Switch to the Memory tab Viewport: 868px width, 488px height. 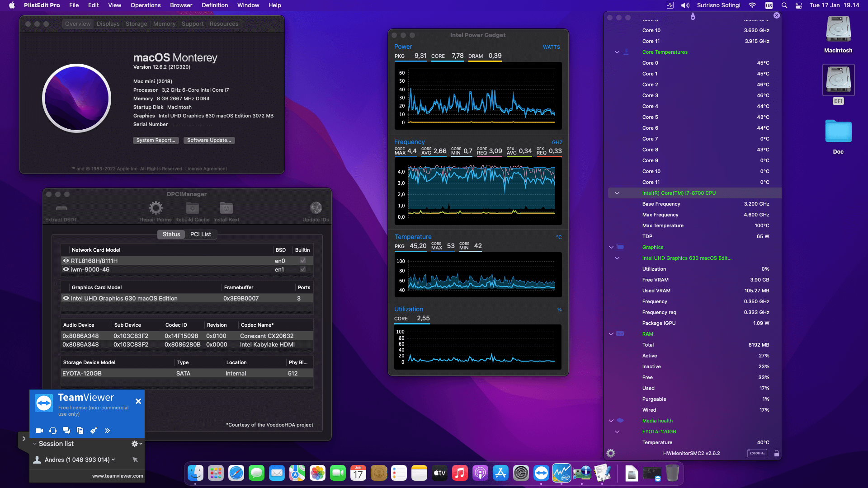point(164,24)
